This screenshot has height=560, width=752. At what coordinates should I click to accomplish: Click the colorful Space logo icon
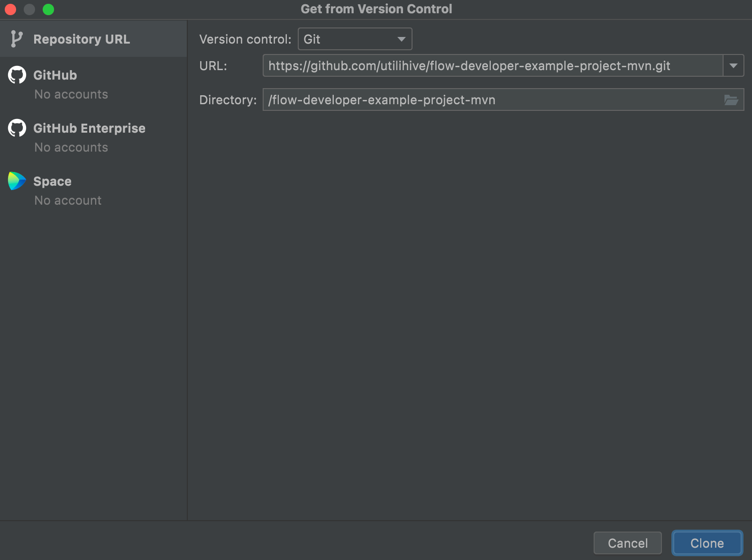17,181
